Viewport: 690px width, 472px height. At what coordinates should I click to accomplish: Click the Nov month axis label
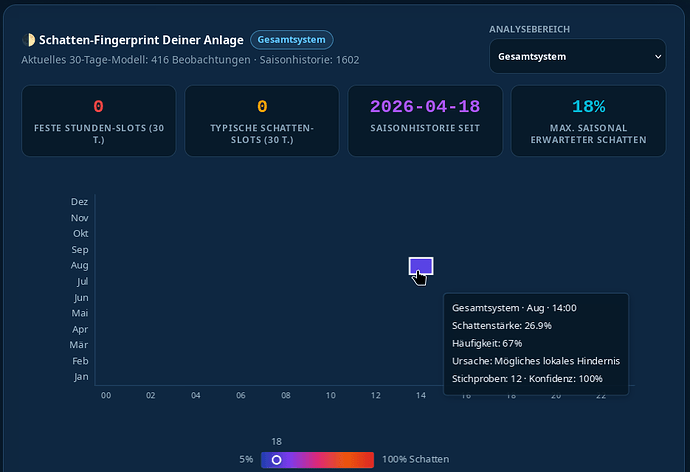pyautogui.click(x=80, y=218)
